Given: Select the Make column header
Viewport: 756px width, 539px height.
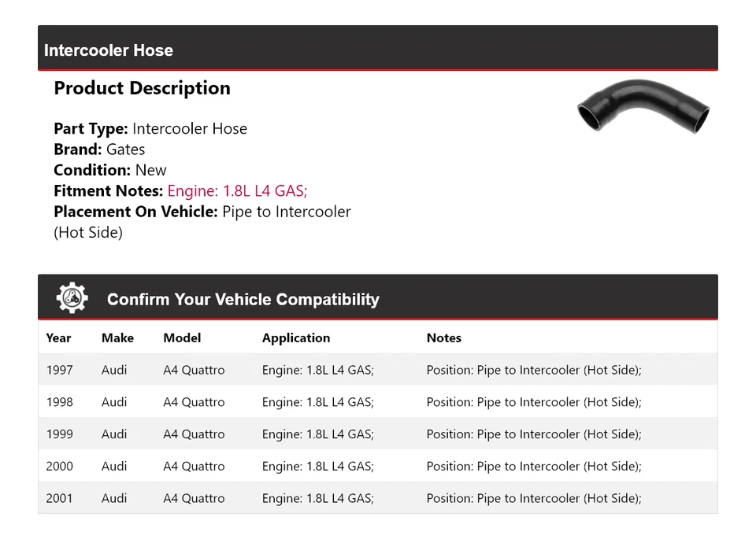Looking at the screenshot, I should click(x=117, y=338).
